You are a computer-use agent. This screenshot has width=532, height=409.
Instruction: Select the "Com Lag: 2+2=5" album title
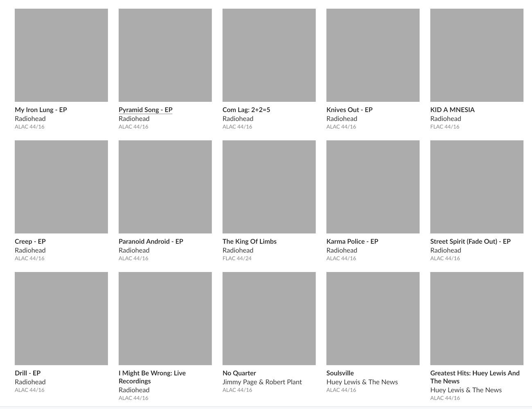click(x=246, y=110)
